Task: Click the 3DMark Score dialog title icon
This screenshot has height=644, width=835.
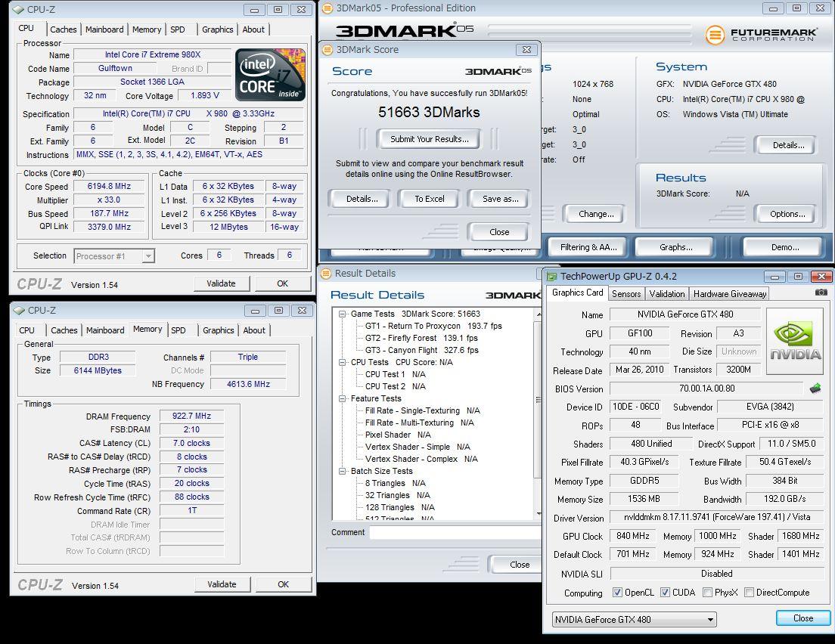Action: 327,49
